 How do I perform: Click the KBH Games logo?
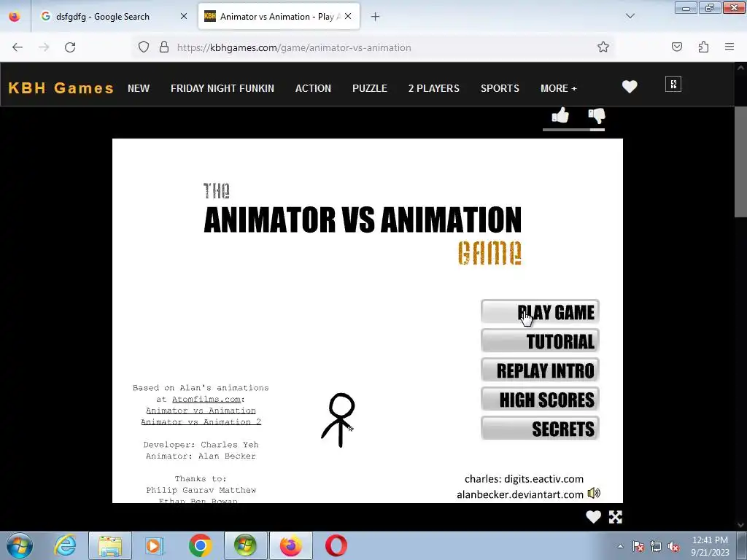tap(61, 88)
